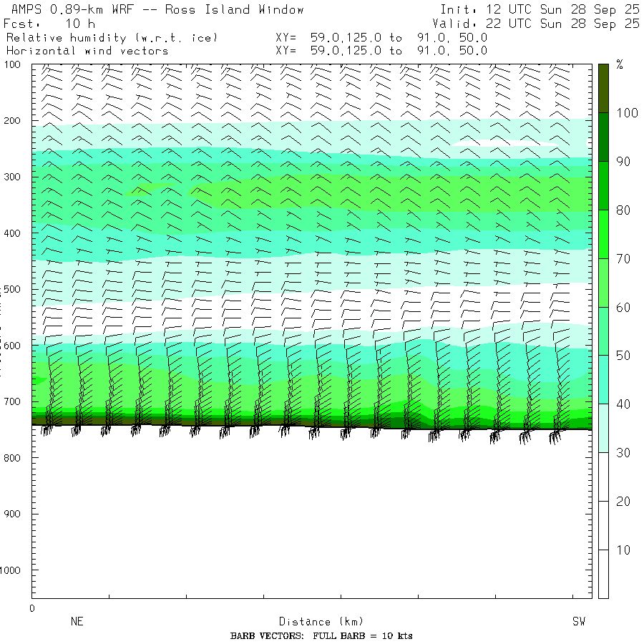
Task: Click the NE endpoint label
Action: click(x=77, y=621)
